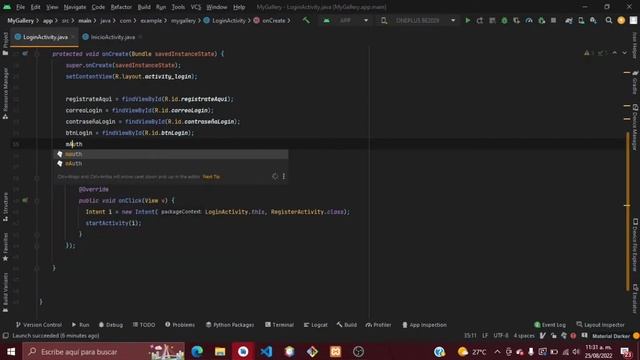
Task: Click the Next Tip link
Action: coord(211,177)
